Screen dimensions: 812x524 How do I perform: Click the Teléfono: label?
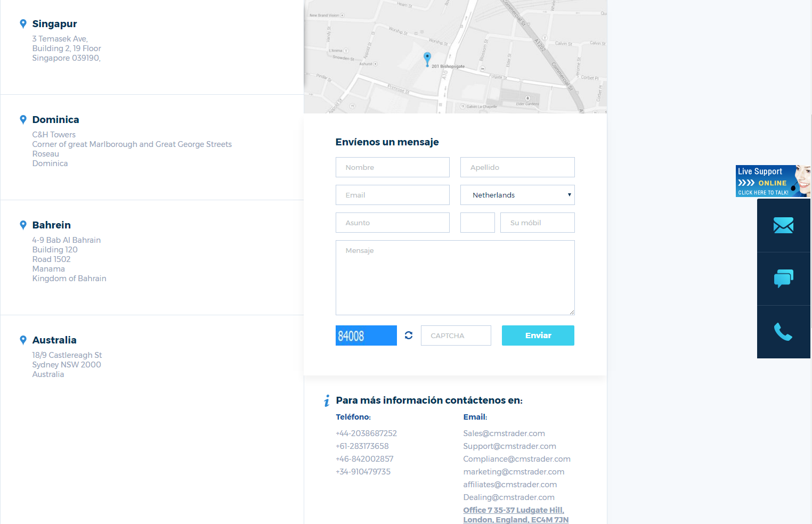[x=353, y=417]
